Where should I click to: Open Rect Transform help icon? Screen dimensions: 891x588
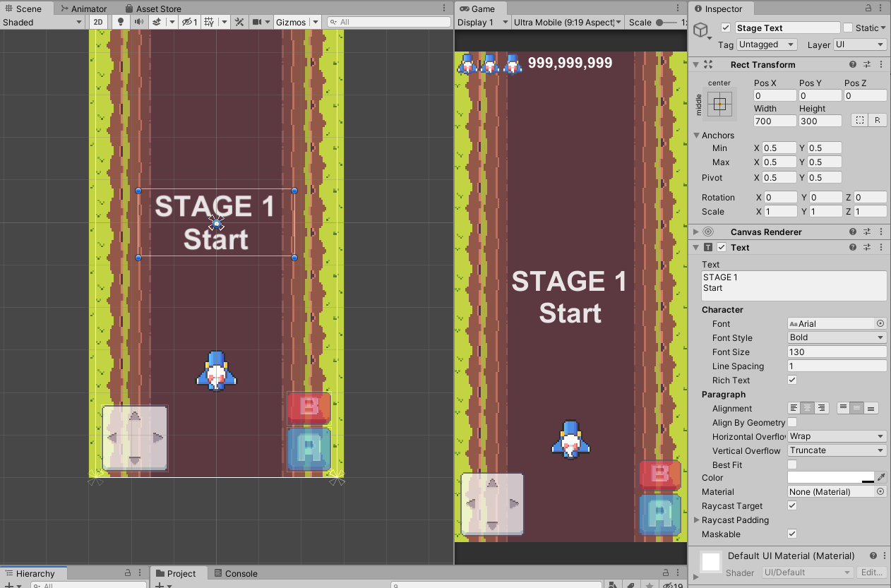pyautogui.click(x=853, y=64)
